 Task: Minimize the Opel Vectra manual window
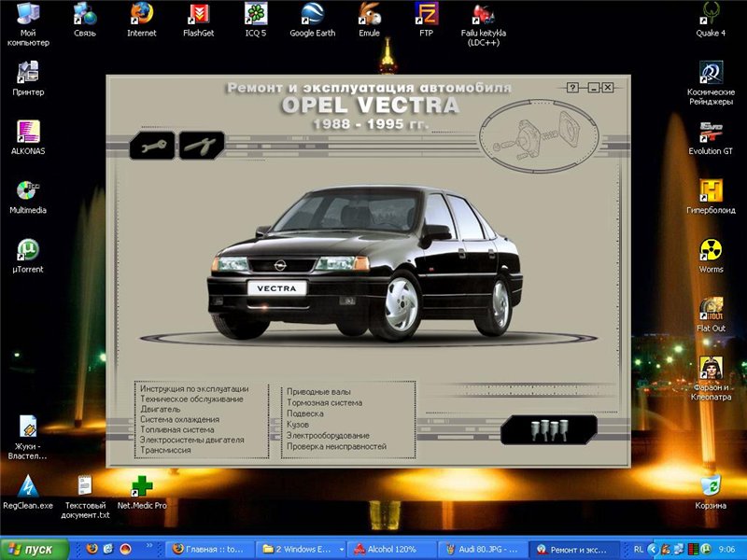pos(593,87)
